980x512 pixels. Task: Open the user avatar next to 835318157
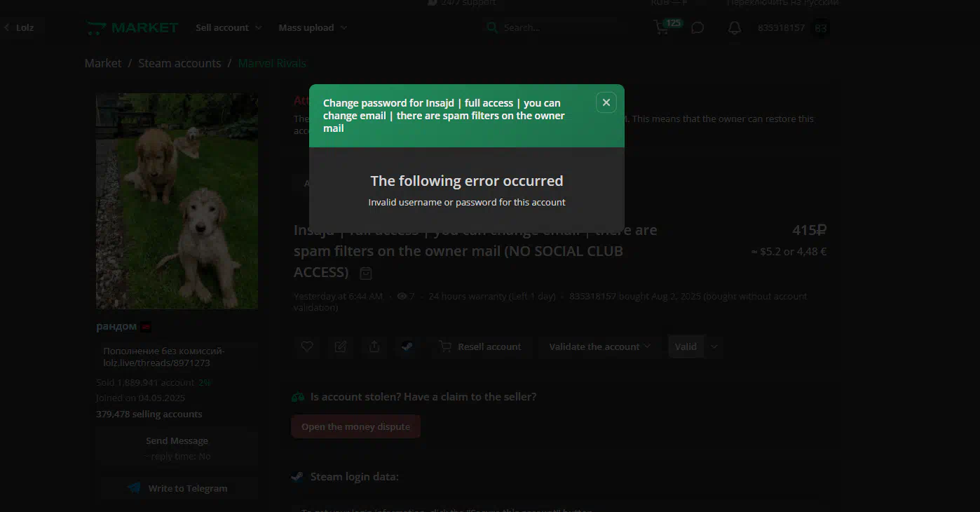(x=821, y=28)
